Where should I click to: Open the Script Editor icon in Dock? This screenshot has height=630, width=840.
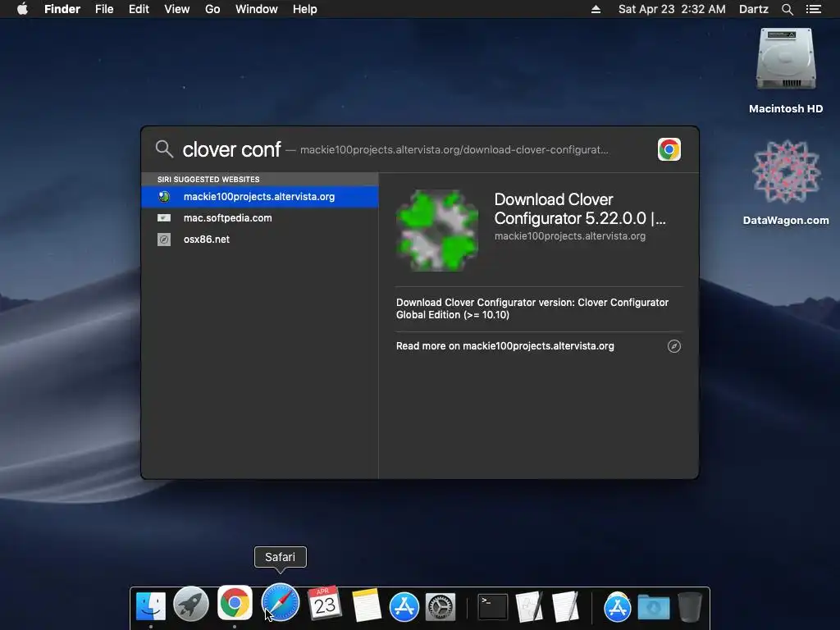(529, 606)
